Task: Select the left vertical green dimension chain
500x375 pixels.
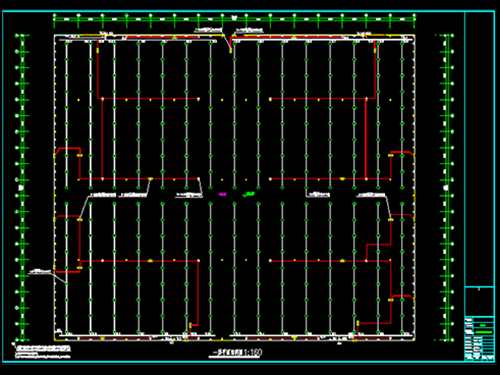Action: click(x=21, y=187)
